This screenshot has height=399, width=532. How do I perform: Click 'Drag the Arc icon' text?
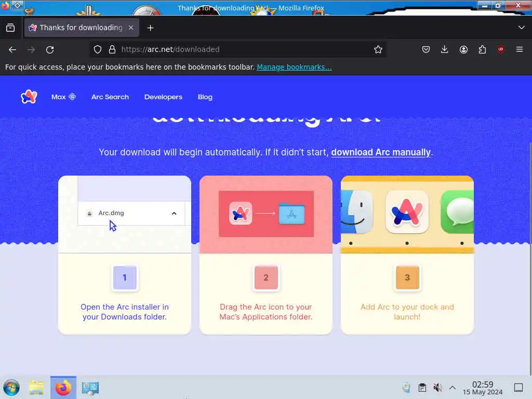tap(265, 312)
